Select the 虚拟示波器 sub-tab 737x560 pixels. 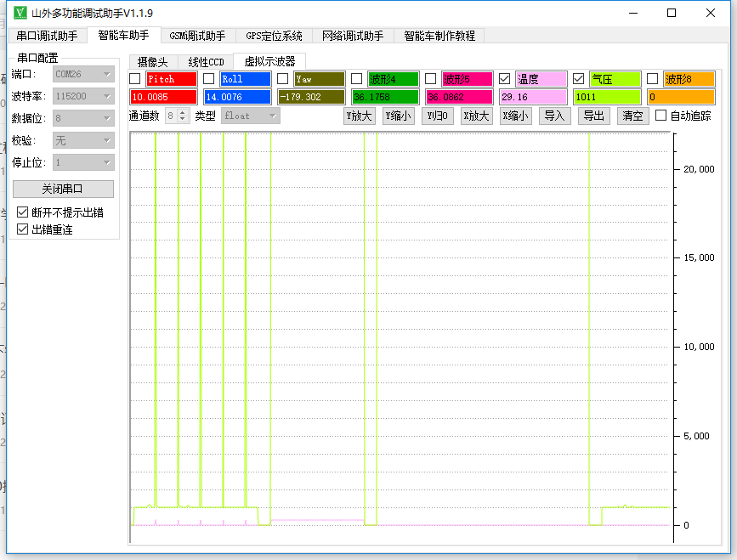269,61
